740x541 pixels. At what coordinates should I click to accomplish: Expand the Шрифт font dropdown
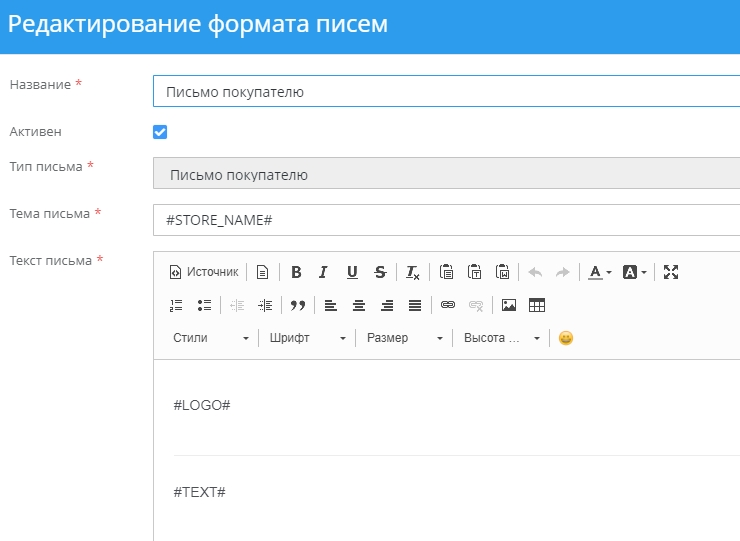[x=307, y=338]
